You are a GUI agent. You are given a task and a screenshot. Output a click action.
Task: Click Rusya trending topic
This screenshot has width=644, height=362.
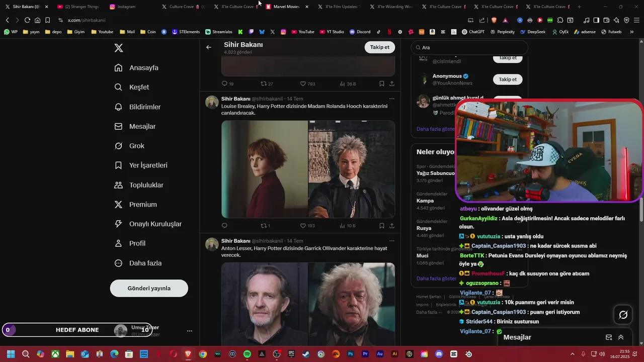click(x=425, y=228)
